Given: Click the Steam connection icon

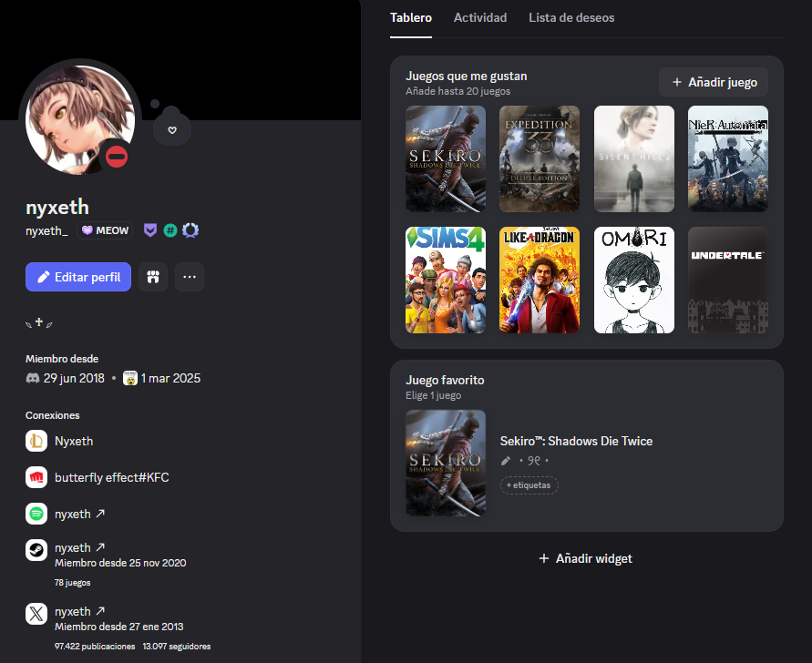Looking at the screenshot, I should (36, 550).
